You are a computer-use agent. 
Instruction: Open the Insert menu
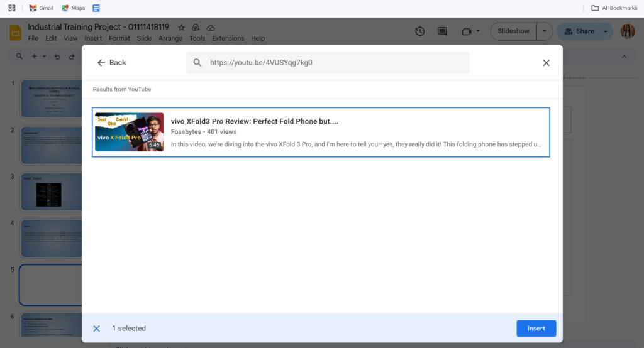tap(93, 38)
